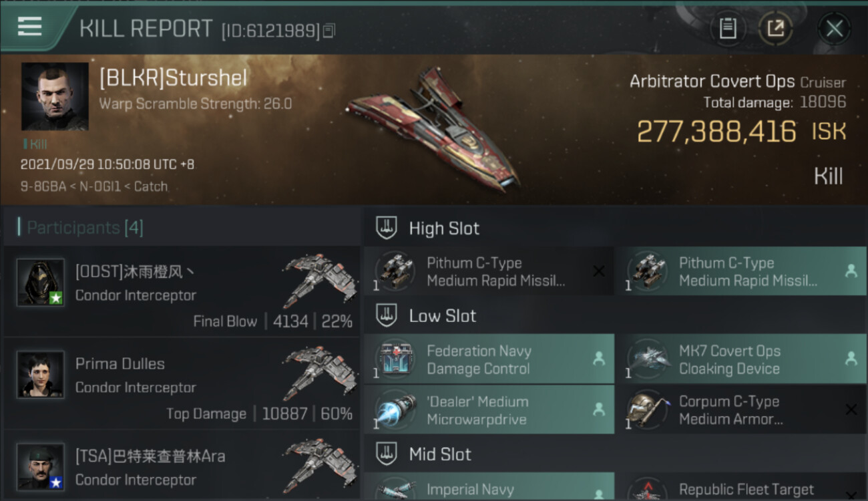Open the hamburger menu in the top left

[x=29, y=27]
